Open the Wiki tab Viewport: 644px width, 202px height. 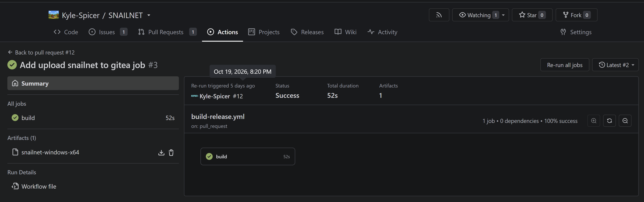coord(346,32)
